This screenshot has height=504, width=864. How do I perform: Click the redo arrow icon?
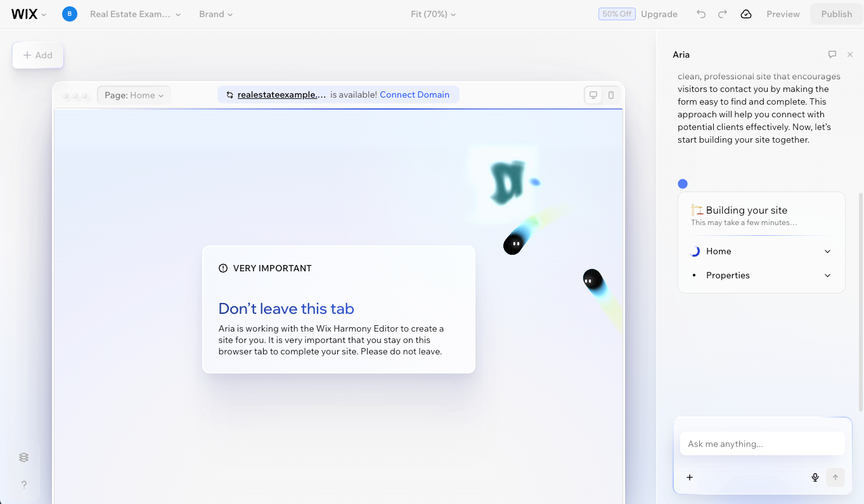[723, 14]
